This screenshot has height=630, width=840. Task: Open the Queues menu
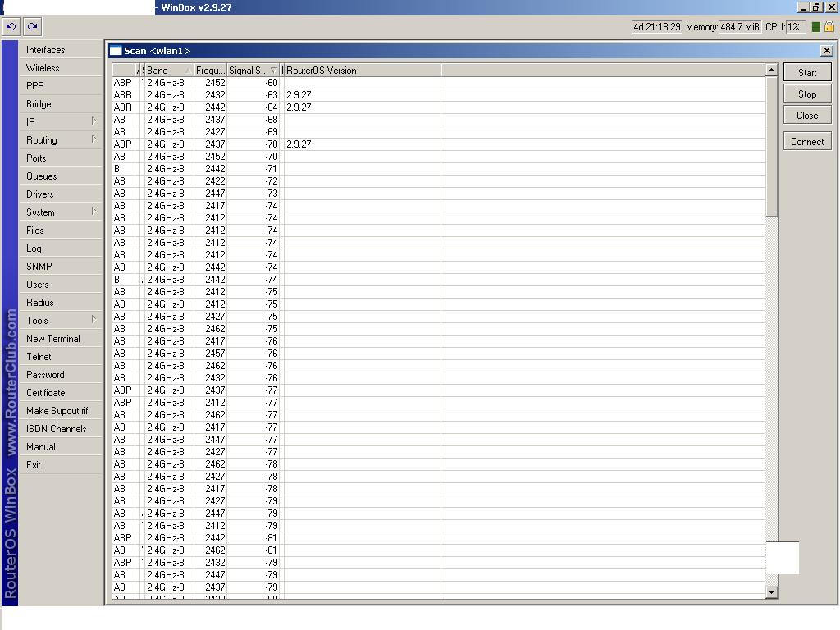(x=61, y=176)
